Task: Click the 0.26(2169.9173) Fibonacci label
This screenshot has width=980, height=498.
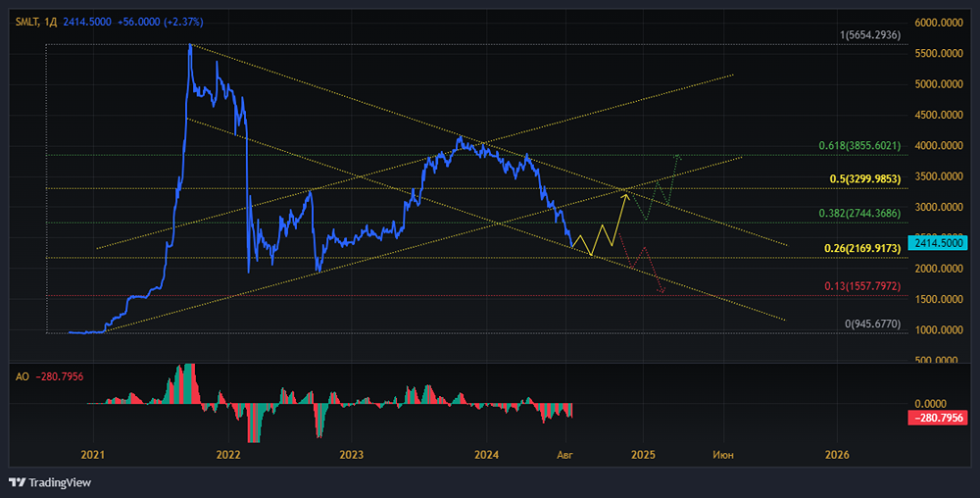Action: click(x=862, y=249)
